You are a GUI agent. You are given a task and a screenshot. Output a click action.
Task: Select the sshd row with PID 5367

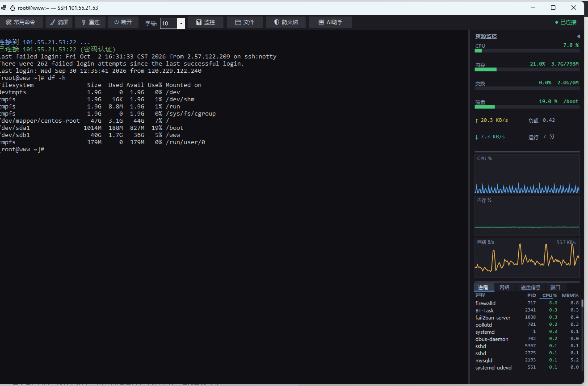[527, 346]
